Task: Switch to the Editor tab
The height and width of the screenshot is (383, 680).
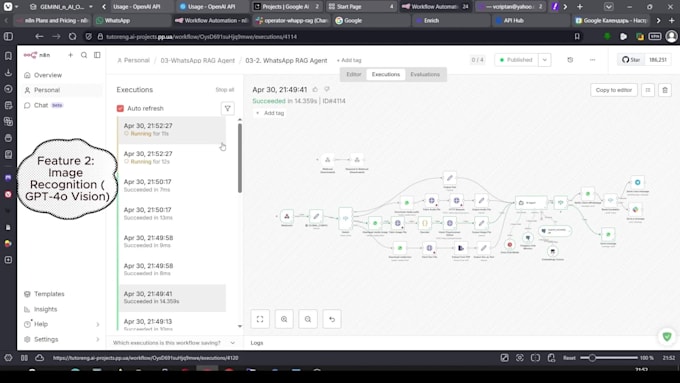Action: pyautogui.click(x=353, y=74)
